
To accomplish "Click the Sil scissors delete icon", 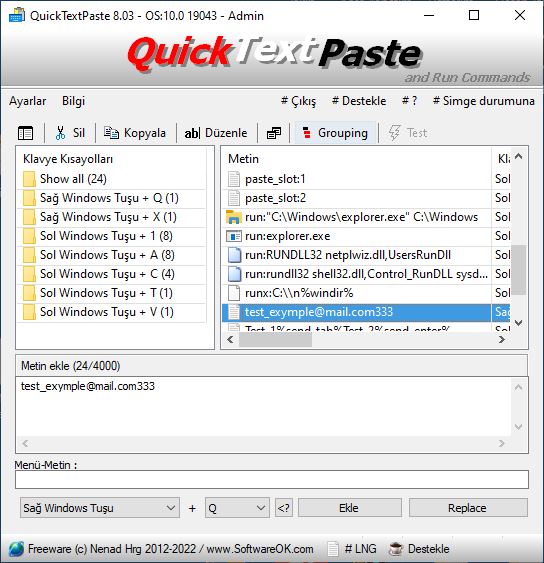I will [x=61, y=133].
